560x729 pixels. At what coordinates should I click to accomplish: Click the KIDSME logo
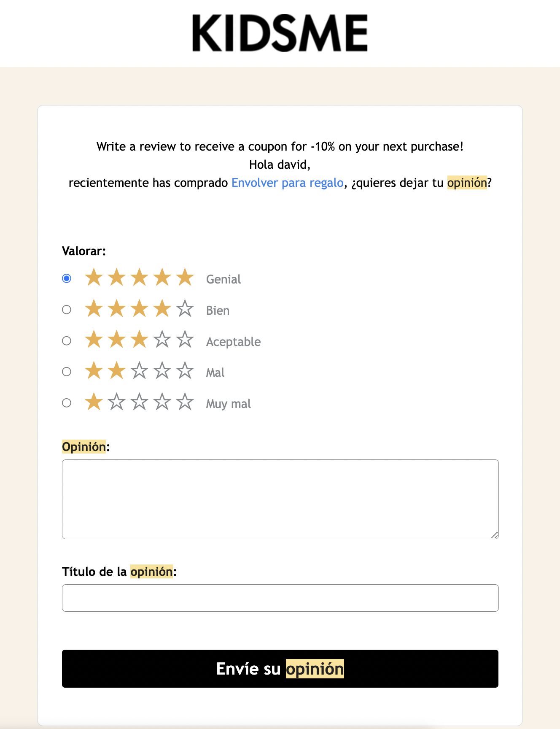280,33
